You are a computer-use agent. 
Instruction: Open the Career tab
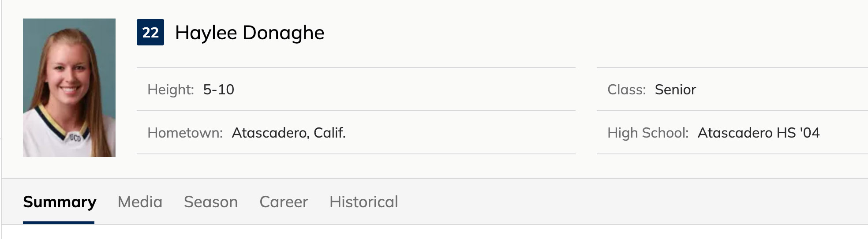284,202
